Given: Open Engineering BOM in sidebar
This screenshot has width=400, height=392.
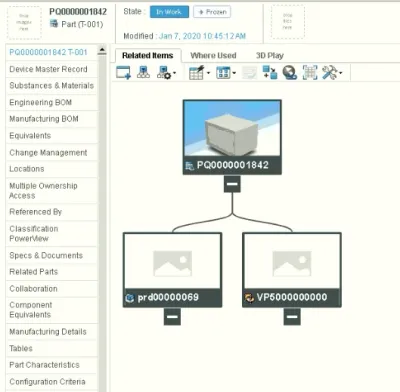Looking at the screenshot, I should point(52,102).
